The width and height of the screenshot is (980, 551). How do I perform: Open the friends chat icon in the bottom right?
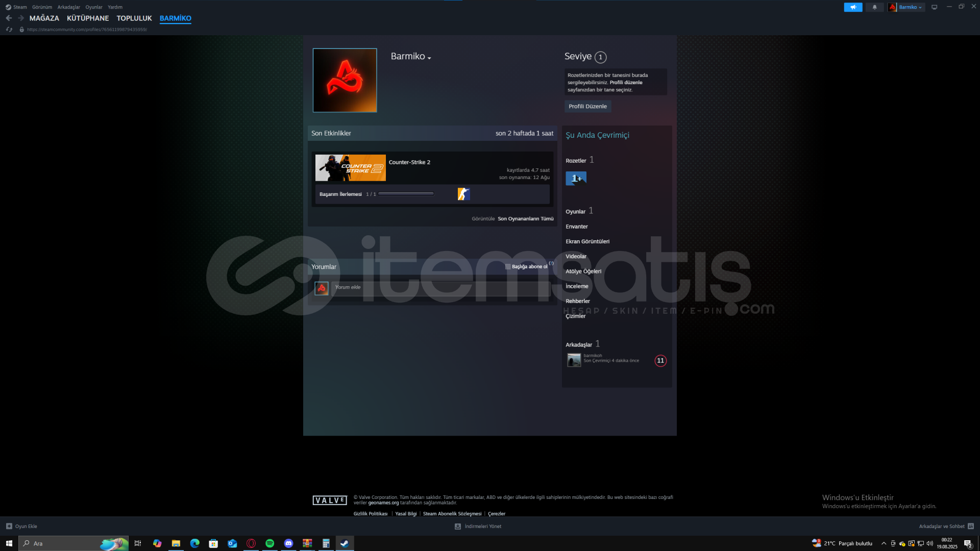tap(971, 526)
